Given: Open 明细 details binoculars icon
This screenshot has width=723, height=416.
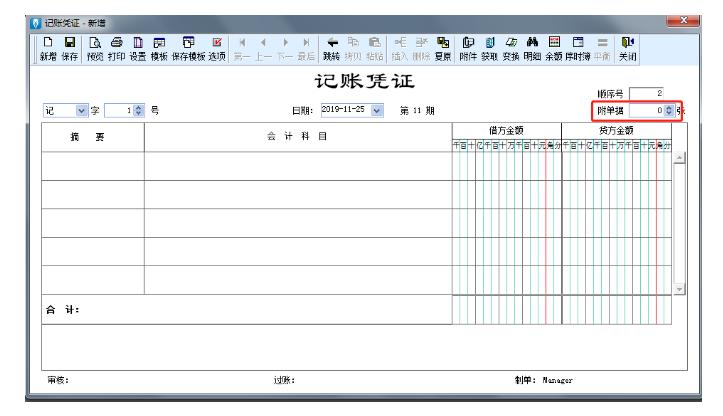Looking at the screenshot, I should click(532, 48).
